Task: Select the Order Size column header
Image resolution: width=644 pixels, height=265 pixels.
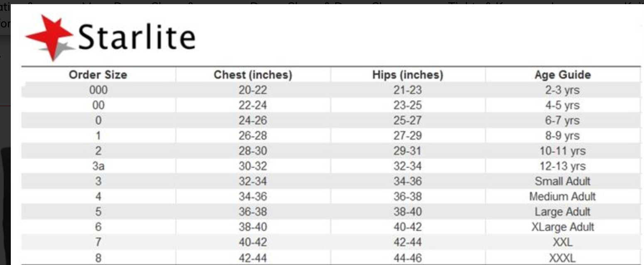Action: tap(98, 75)
